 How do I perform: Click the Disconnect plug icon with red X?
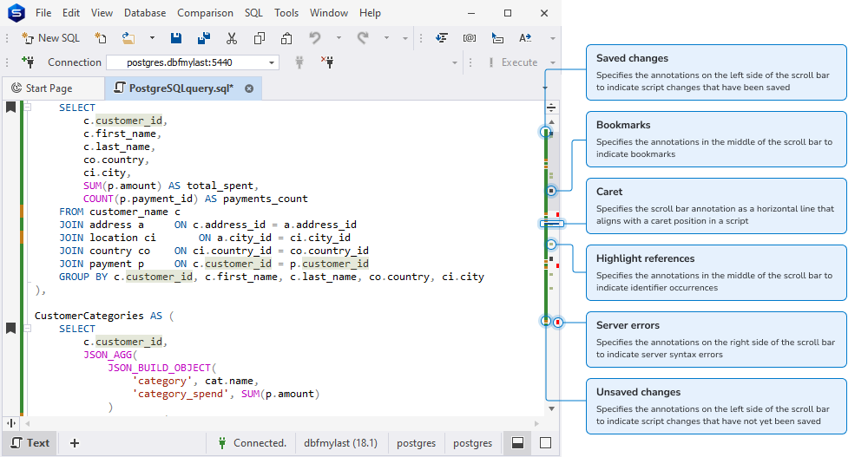click(x=327, y=62)
